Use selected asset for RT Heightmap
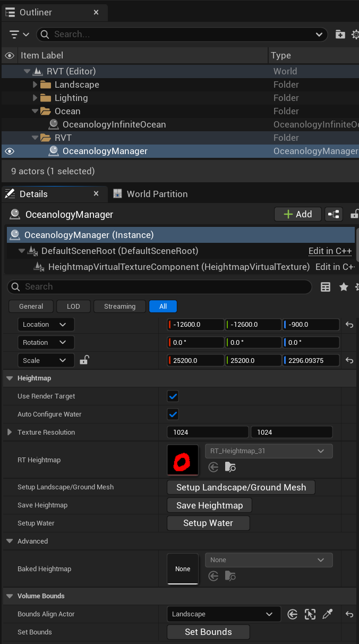This screenshot has height=644, width=359. point(213,467)
